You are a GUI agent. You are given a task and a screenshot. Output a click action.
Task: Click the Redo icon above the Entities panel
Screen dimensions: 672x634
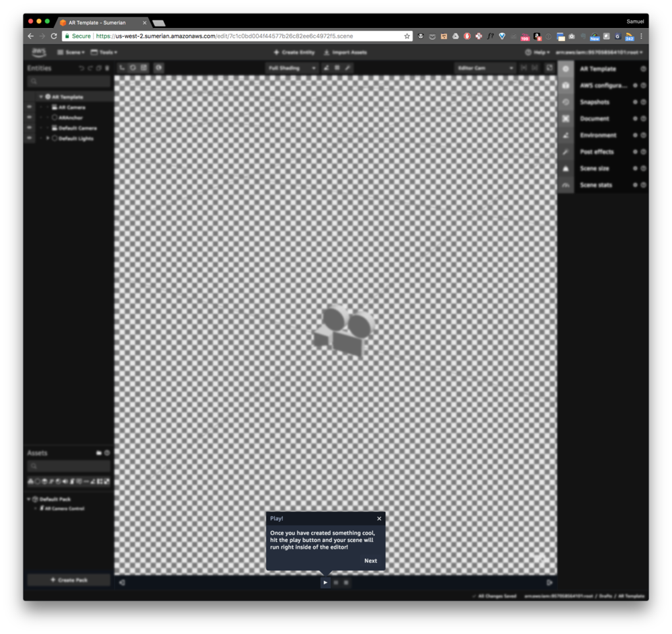point(89,68)
